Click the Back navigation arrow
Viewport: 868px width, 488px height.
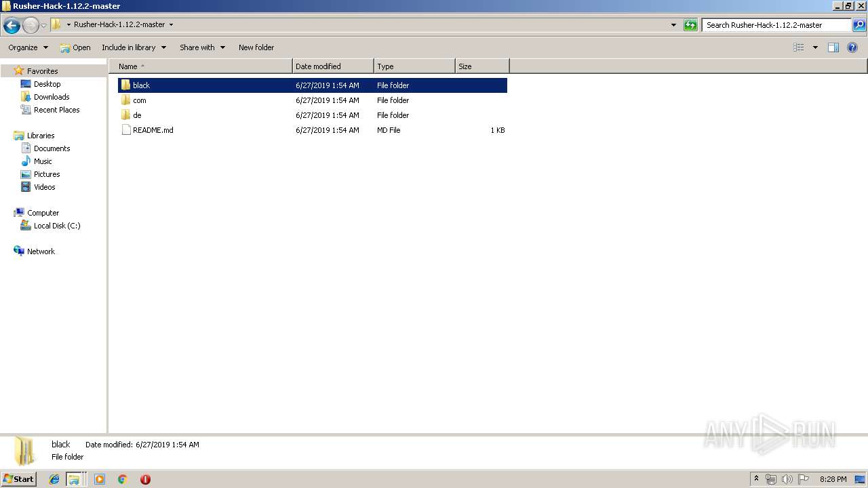12,25
